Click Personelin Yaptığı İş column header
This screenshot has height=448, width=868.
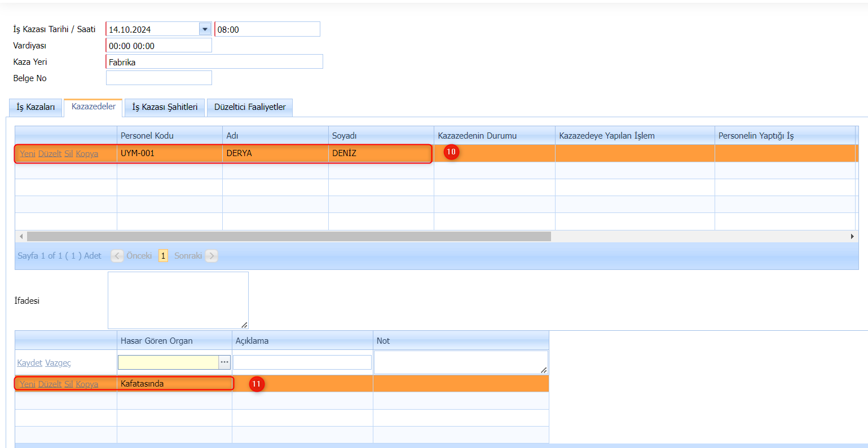(x=785, y=136)
